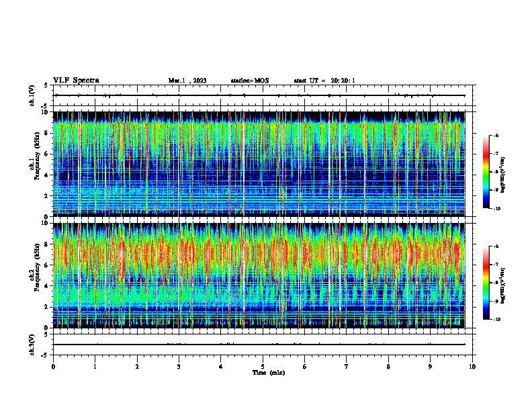The image size is (532, 411).
Task: Click time axis tick label "5"
Action: [x=263, y=367]
